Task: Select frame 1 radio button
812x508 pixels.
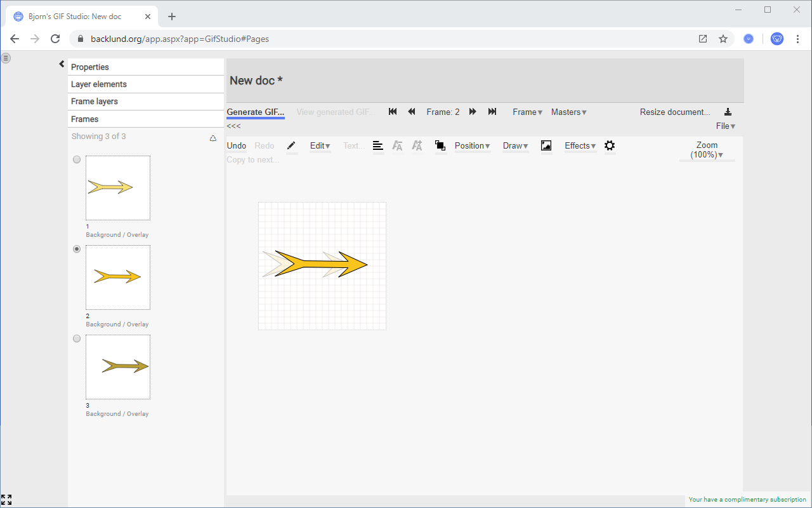Action: pyautogui.click(x=77, y=159)
